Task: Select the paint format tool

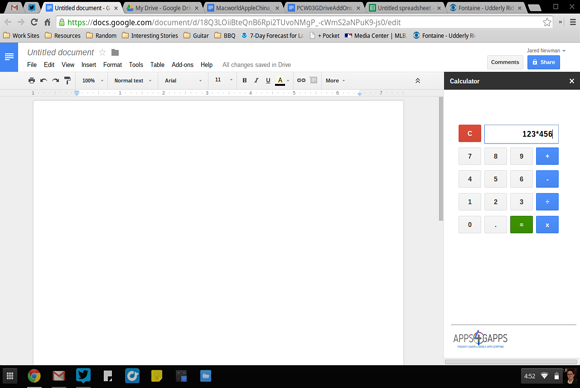Action: click(x=67, y=80)
